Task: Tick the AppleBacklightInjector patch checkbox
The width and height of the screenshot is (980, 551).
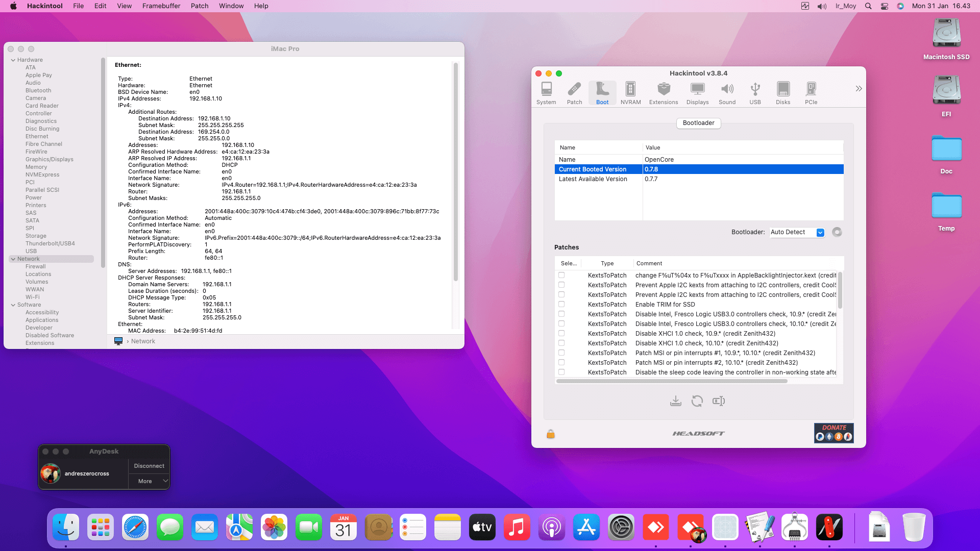Action: click(x=561, y=275)
